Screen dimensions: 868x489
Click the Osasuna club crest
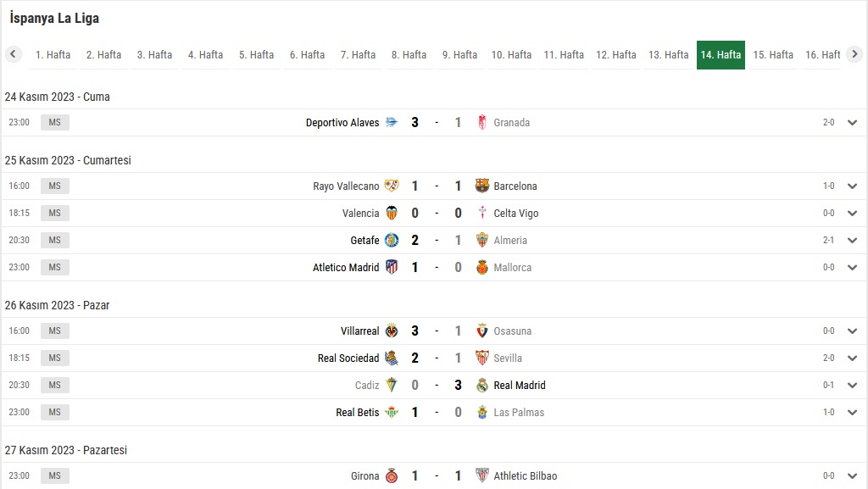tap(482, 331)
